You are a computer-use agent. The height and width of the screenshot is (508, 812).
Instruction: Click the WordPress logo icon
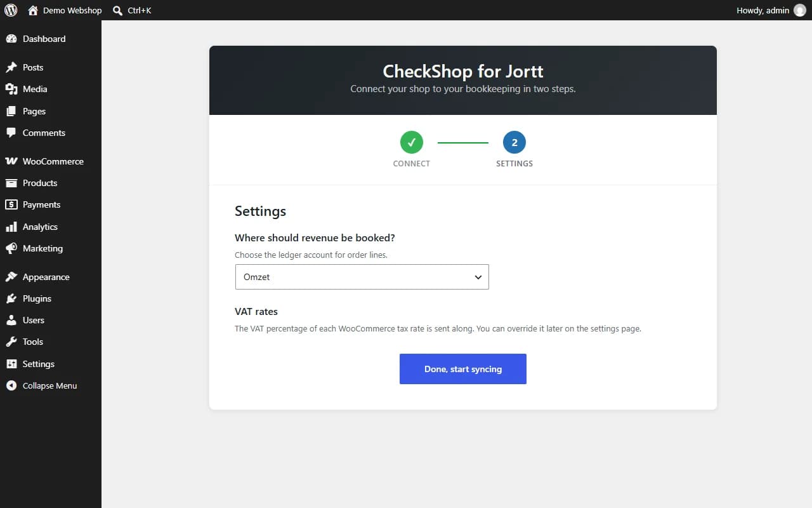[x=11, y=10]
